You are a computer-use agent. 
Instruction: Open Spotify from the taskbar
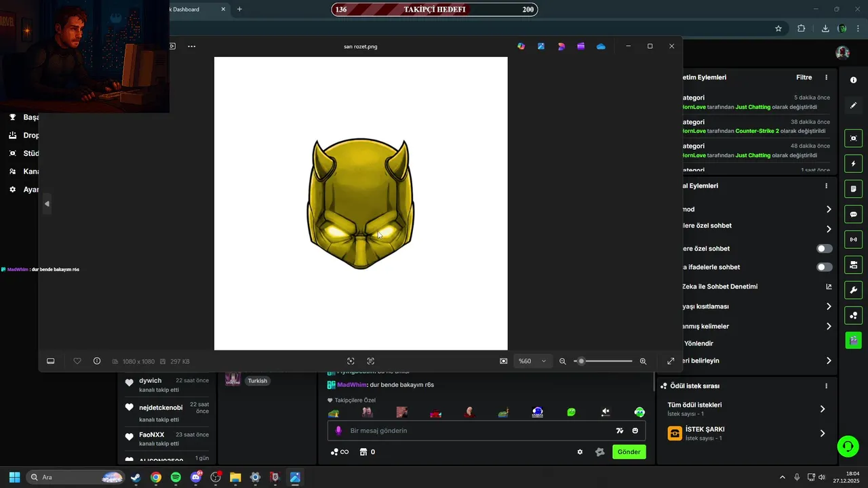tap(176, 477)
